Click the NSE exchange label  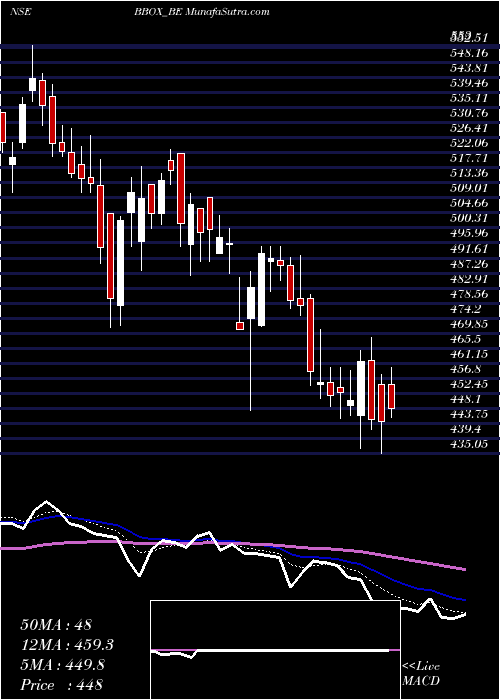pyautogui.click(x=21, y=12)
